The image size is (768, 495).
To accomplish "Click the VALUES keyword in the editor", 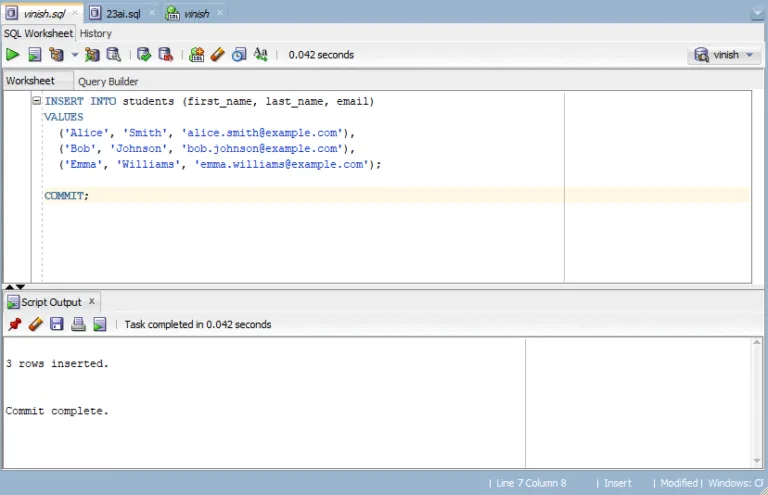I will point(64,117).
